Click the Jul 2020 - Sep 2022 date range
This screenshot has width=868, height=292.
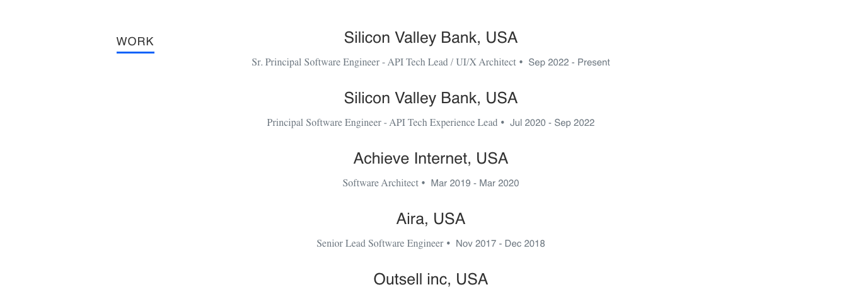(552, 123)
